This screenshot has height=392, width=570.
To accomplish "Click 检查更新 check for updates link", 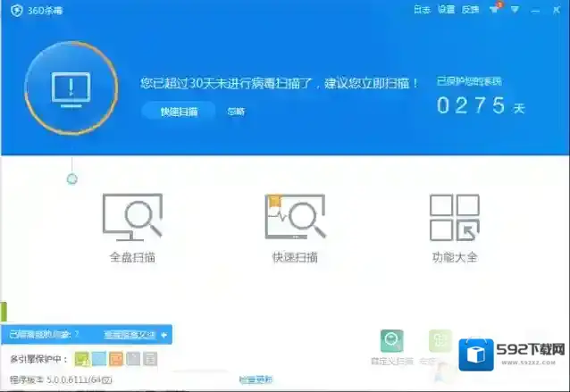I will (x=256, y=380).
